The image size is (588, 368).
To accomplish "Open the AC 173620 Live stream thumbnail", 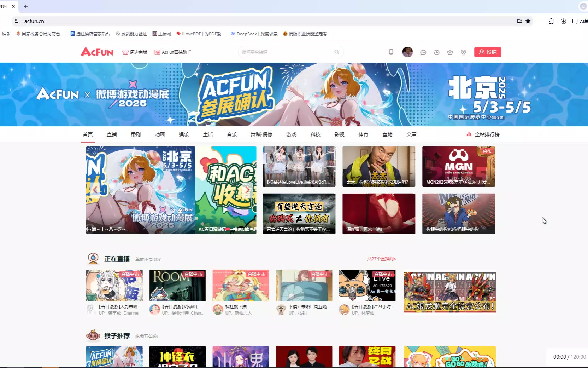I will tap(367, 286).
